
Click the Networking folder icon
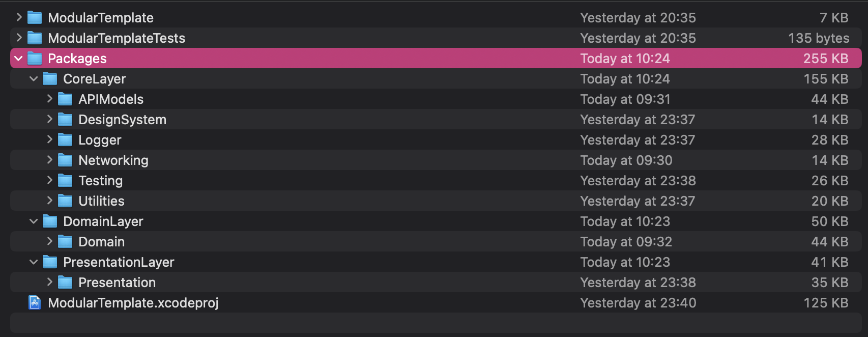(65, 160)
